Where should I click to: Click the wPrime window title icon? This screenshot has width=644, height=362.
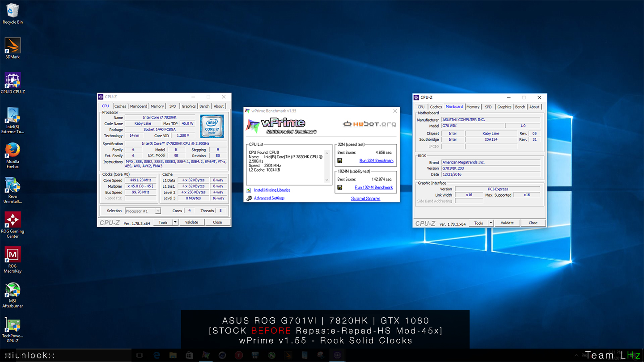[x=248, y=111]
